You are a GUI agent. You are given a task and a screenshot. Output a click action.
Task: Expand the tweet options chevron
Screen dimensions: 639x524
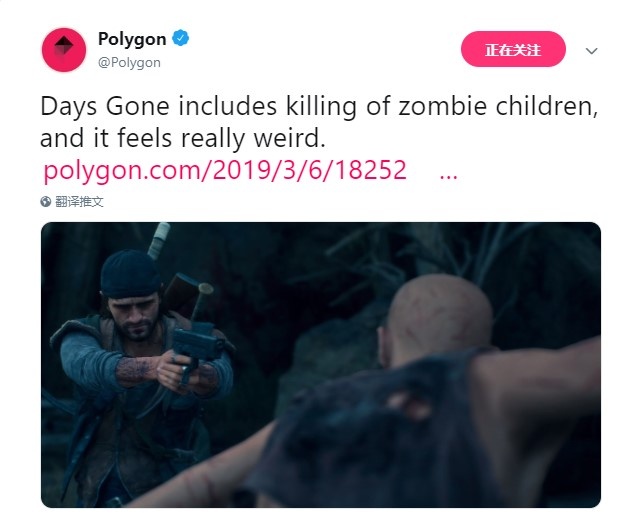591,50
